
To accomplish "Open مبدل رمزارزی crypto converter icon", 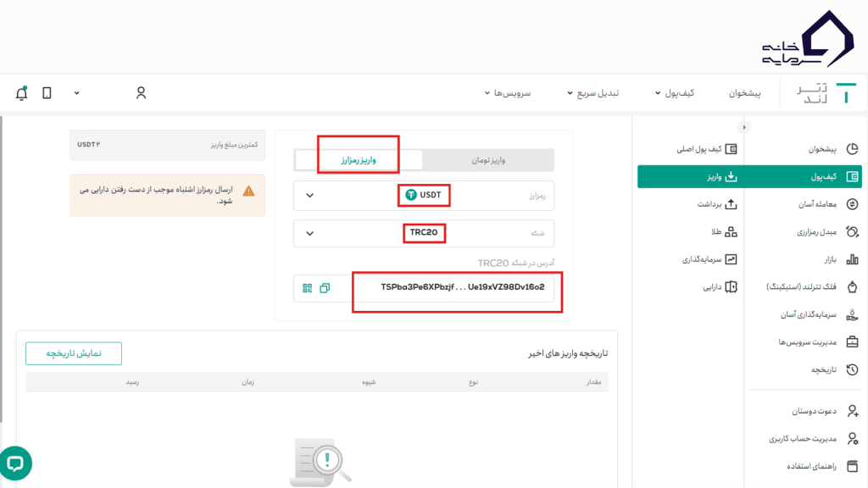I will 852,230.
